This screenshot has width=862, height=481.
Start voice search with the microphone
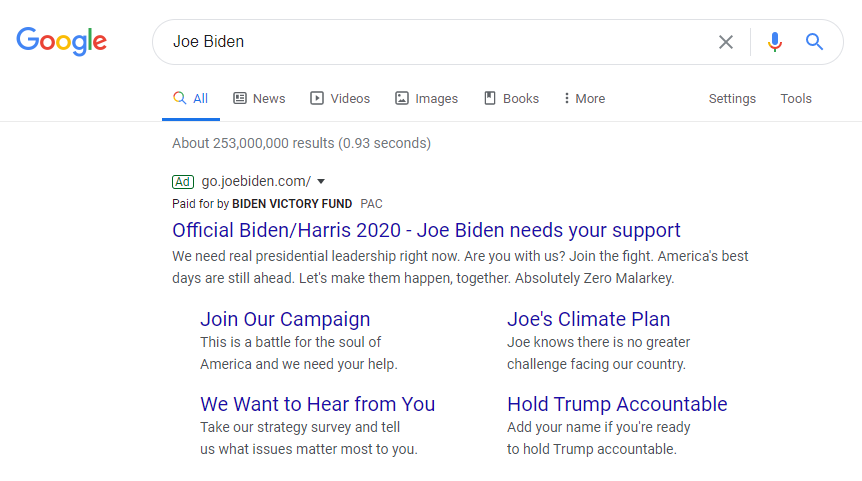774,42
